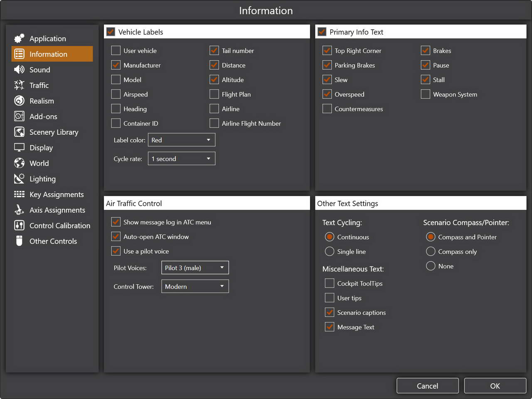Click the Scenery Library globe icon
The image size is (532, 399).
coord(19,132)
